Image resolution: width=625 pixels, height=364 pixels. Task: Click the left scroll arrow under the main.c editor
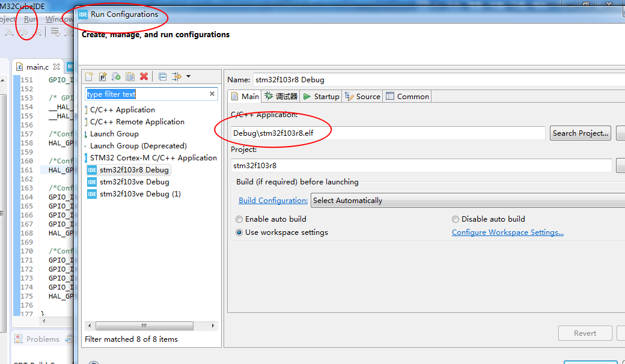[44, 321]
